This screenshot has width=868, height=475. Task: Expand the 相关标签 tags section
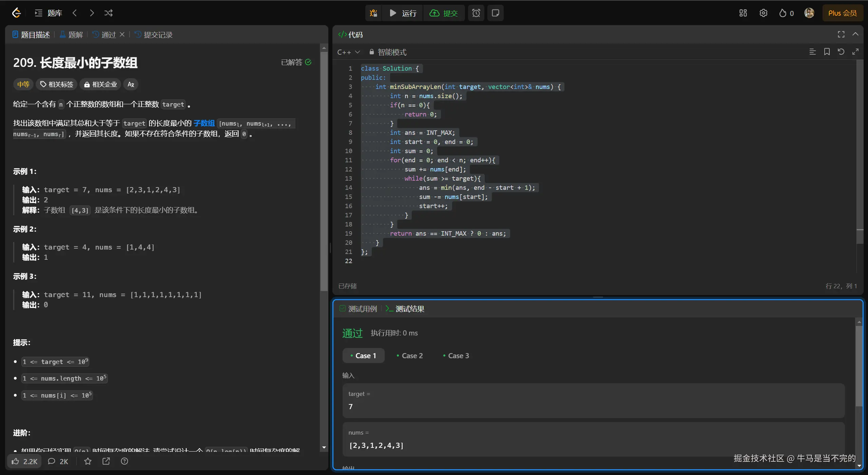click(57, 85)
